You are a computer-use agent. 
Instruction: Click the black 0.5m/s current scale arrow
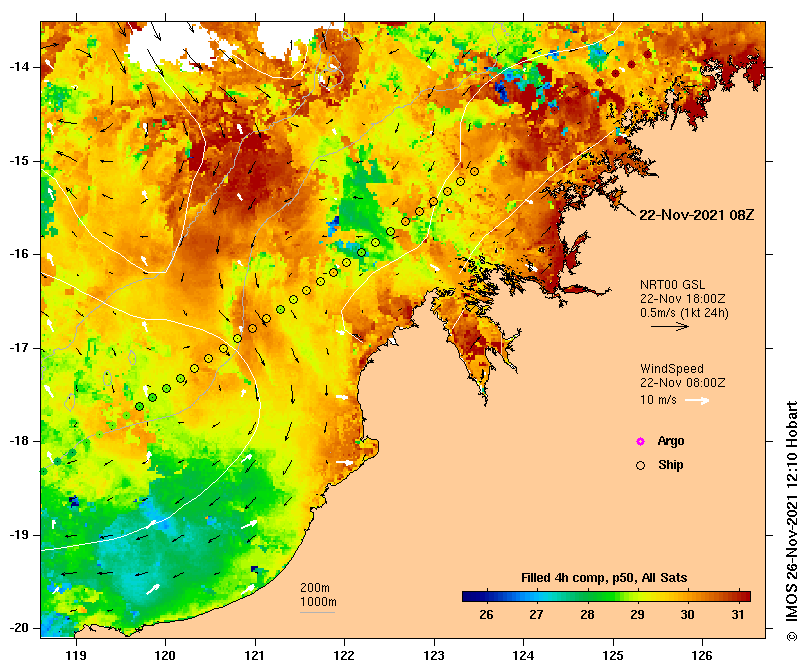pos(670,326)
